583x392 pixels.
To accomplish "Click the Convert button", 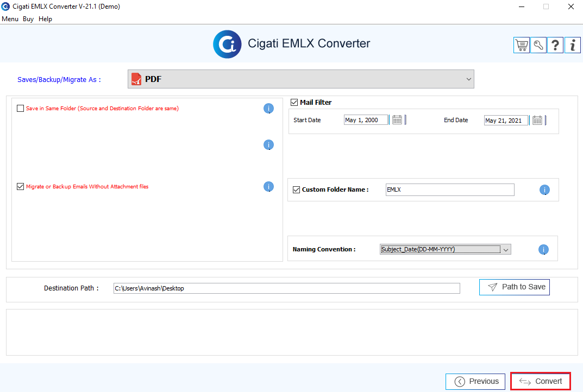I will coord(541,382).
